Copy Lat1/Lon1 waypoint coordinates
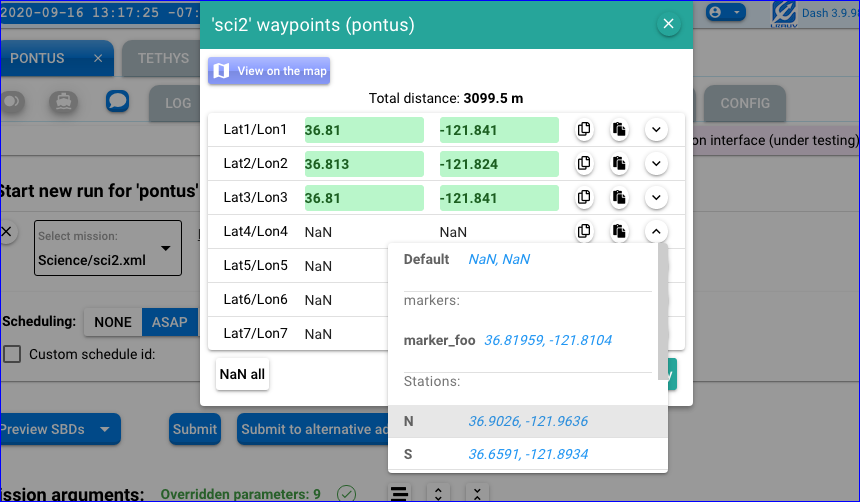The image size is (860, 502). [584, 129]
